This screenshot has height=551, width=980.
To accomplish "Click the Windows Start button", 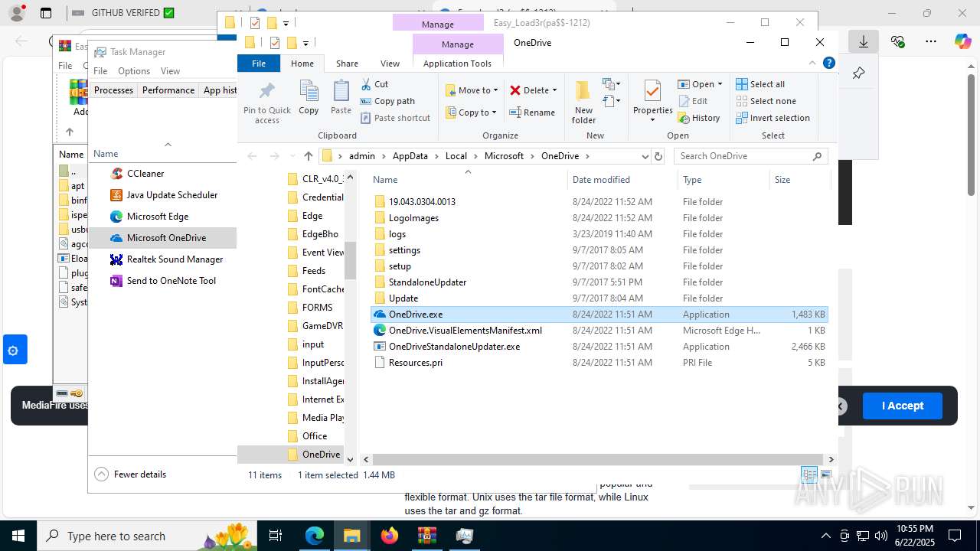I will point(18,536).
